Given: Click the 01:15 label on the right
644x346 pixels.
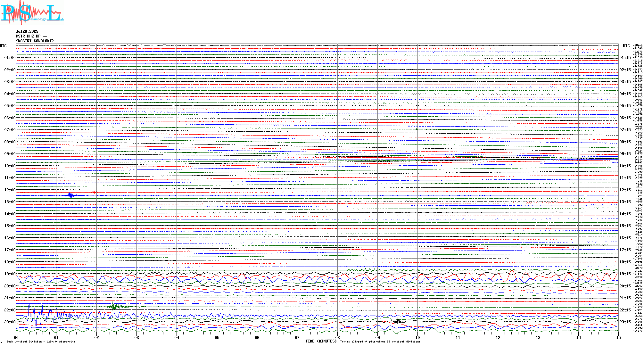Looking at the screenshot, I should point(625,58).
